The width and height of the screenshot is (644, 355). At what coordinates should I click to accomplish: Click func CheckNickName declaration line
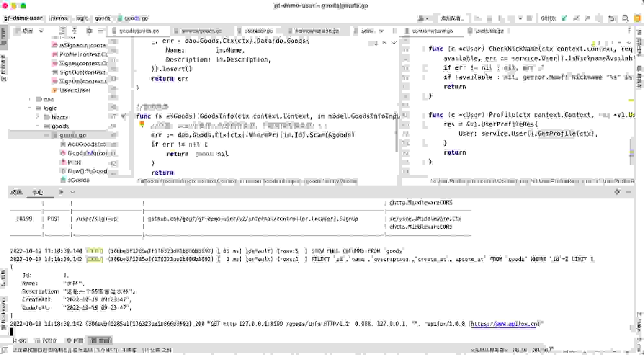[531, 49]
